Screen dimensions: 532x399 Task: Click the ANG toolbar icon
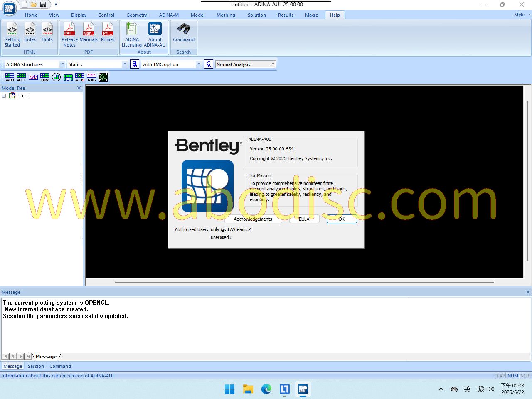point(91,77)
